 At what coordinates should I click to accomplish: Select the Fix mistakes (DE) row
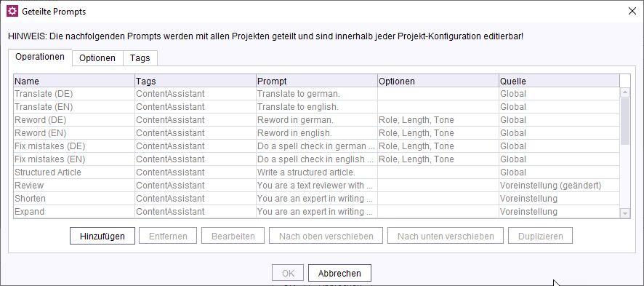click(317, 146)
